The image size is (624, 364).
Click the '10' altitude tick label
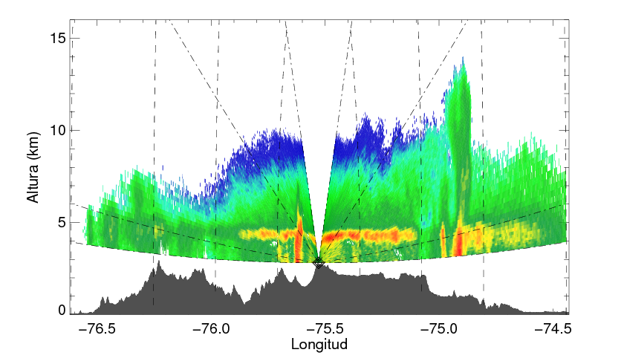click(57, 130)
